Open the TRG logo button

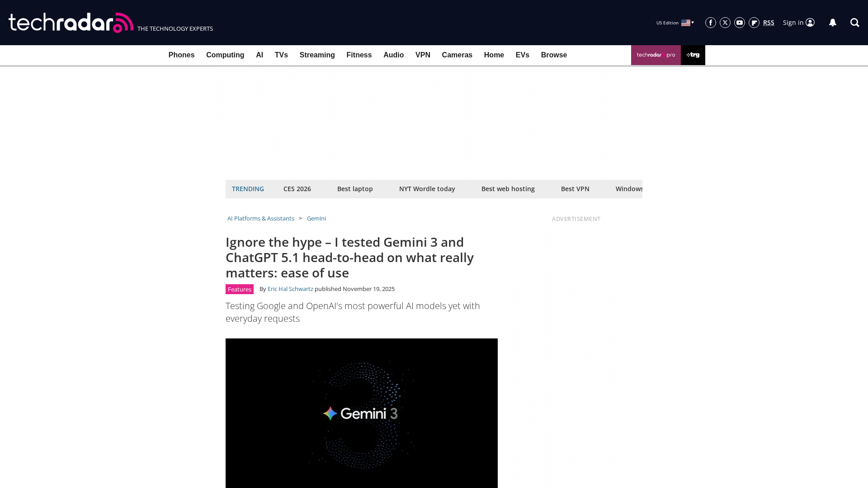click(693, 55)
